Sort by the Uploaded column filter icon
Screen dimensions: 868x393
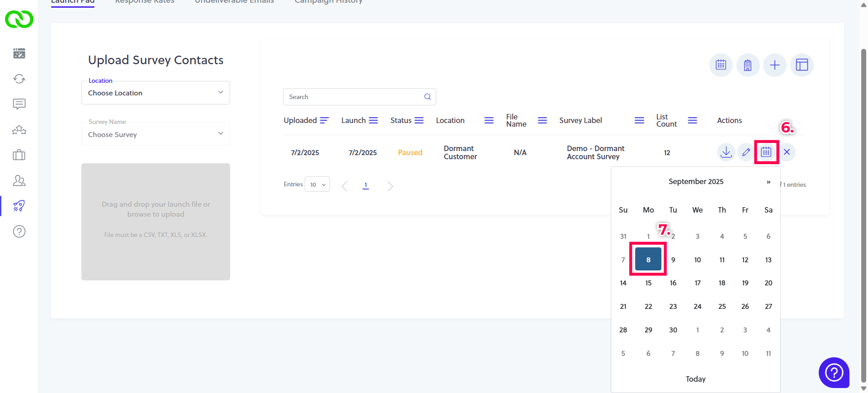pos(324,120)
